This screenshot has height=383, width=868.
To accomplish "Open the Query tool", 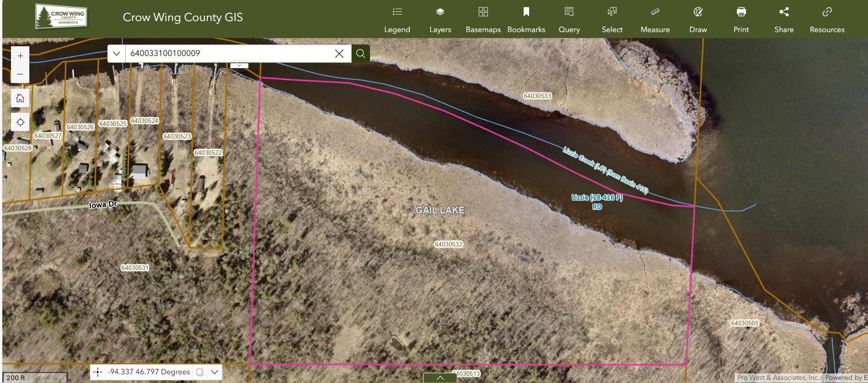I will click(x=569, y=20).
